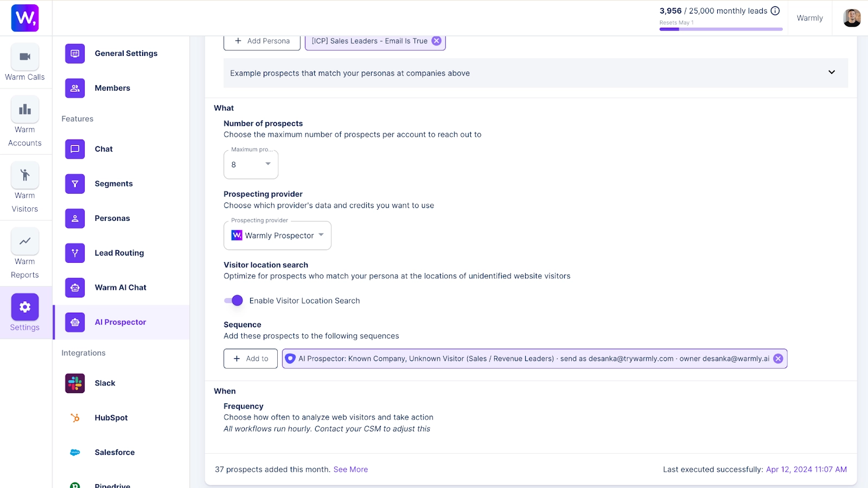Open the Prospecting provider dropdown
The height and width of the screenshot is (488, 868).
coord(277,236)
